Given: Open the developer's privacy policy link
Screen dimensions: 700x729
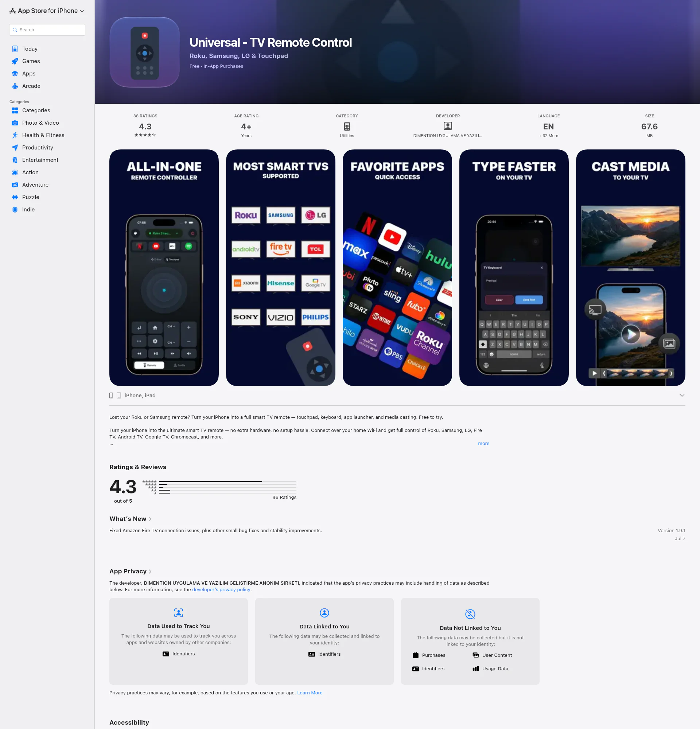Looking at the screenshot, I should [x=221, y=589].
